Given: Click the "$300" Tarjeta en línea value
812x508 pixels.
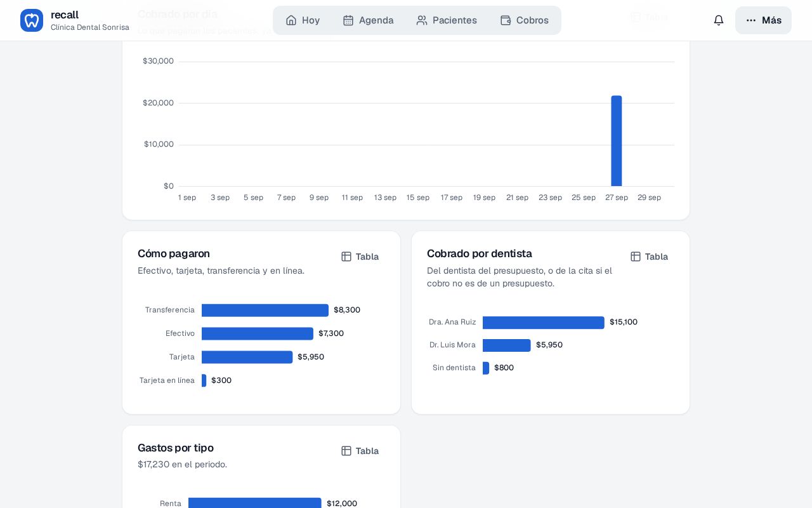Looking at the screenshot, I should [x=221, y=380].
